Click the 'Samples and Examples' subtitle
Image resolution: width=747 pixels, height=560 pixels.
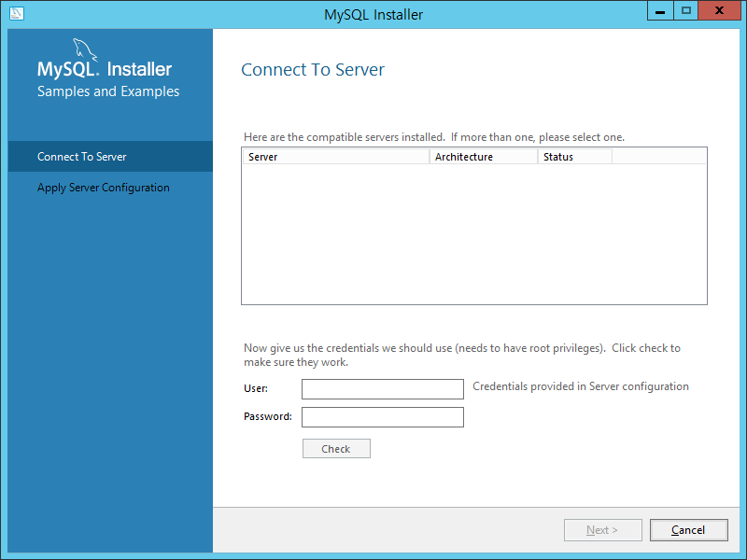point(108,91)
